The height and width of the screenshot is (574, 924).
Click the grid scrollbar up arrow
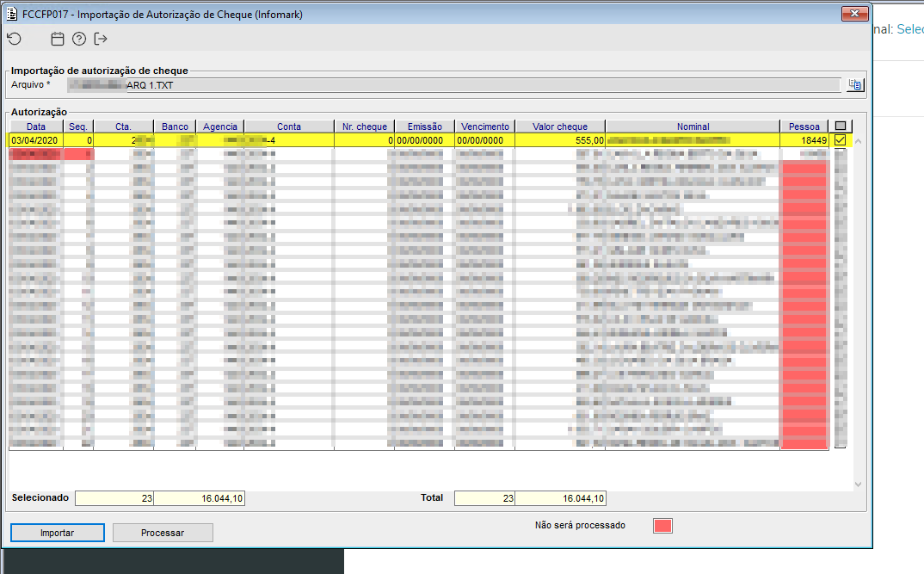[858, 141]
